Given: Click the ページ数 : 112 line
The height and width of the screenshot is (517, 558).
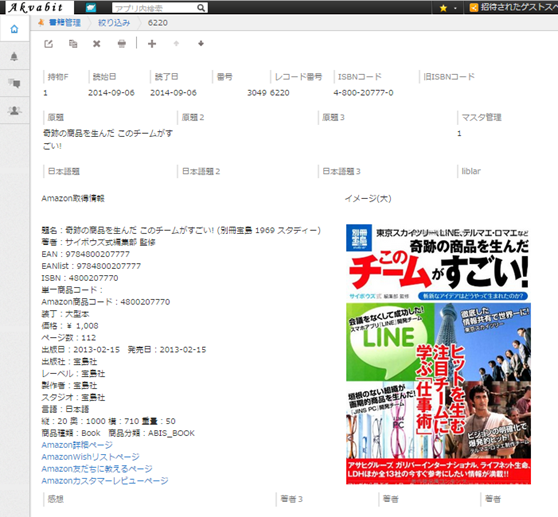Looking at the screenshot, I should point(69,338).
